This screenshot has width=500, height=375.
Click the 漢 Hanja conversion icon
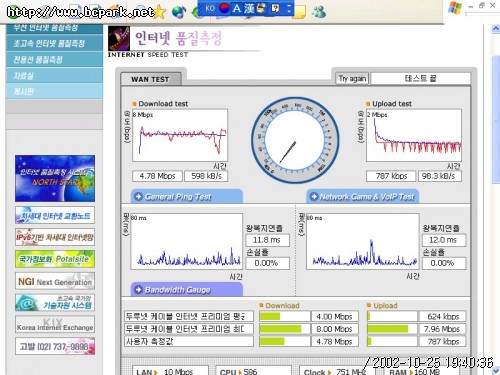[x=249, y=8]
